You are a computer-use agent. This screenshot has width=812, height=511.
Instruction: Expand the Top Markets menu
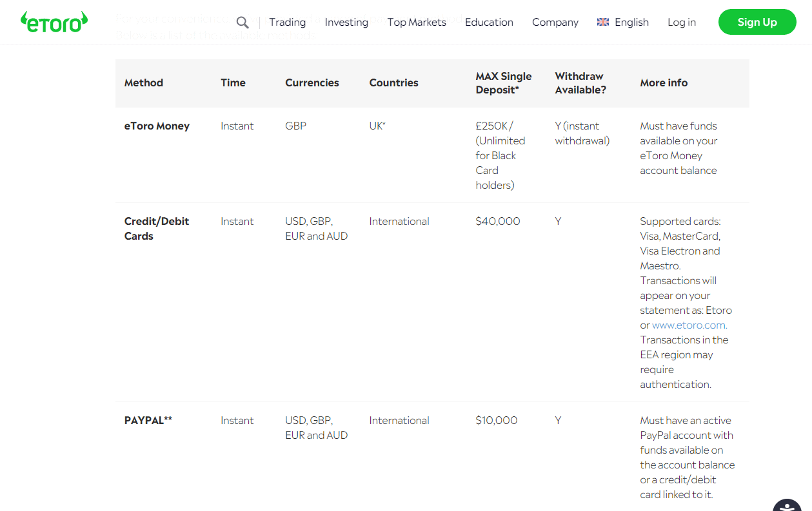tap(417, 22)
